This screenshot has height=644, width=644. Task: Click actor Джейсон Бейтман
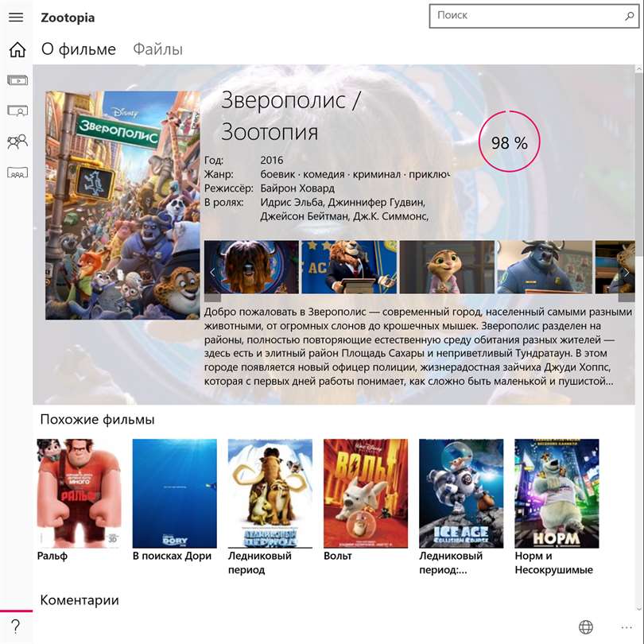pos(305,216)
